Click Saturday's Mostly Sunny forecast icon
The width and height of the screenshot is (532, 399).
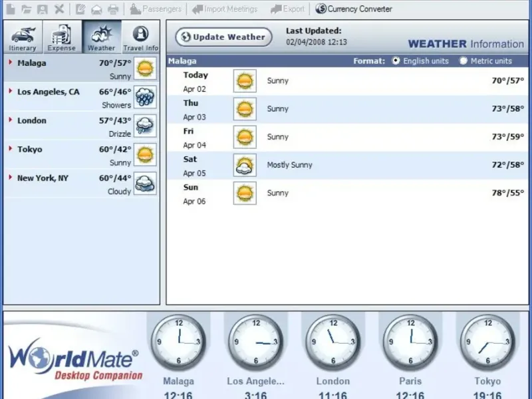tap(245, 165)
